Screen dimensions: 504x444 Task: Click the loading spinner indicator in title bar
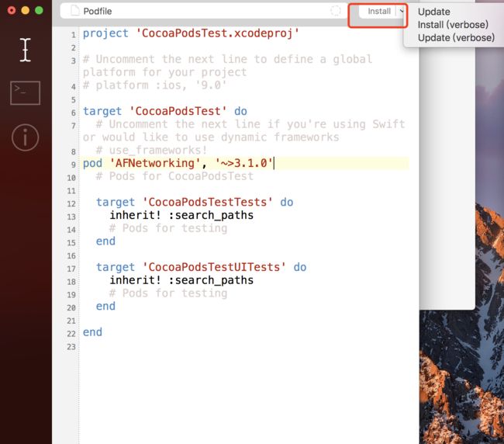tap(336, 11)
